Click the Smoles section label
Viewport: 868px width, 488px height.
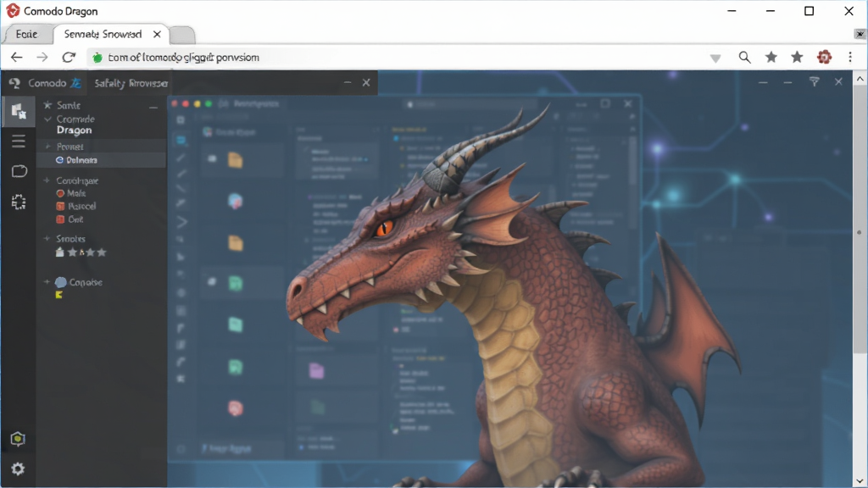click(71, 239)
